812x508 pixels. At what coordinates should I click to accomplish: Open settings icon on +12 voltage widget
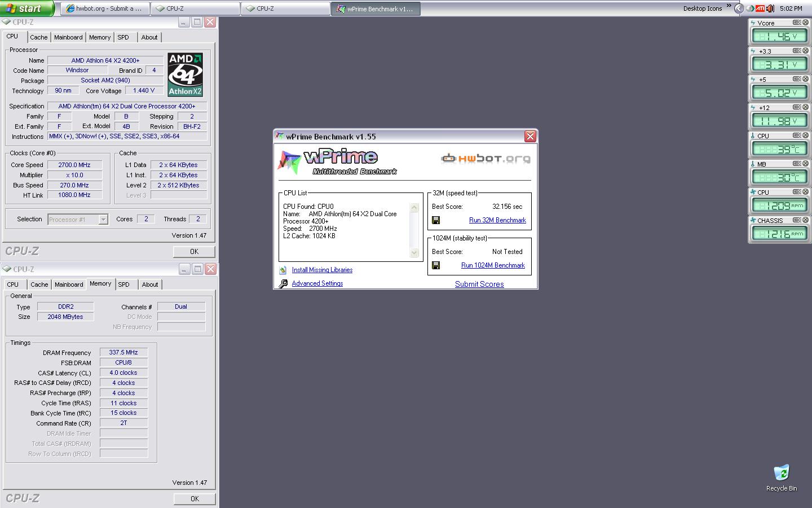797,107
